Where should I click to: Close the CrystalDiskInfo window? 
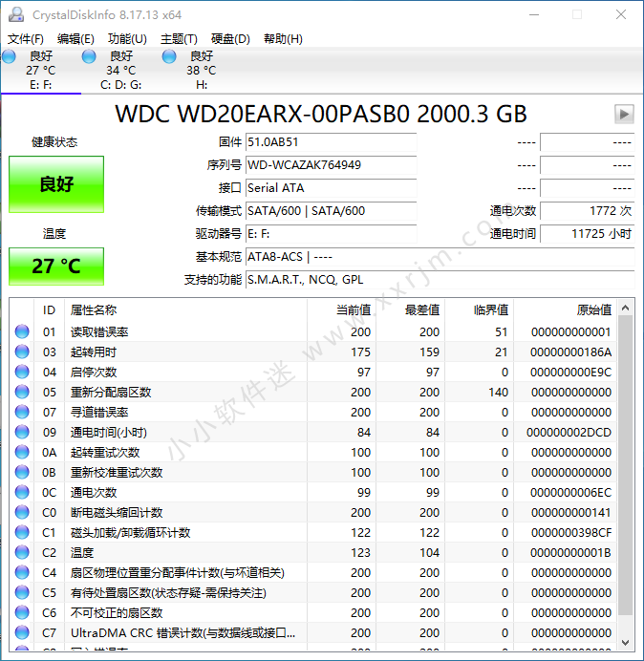pyautogui.click(x=621, y=14)
